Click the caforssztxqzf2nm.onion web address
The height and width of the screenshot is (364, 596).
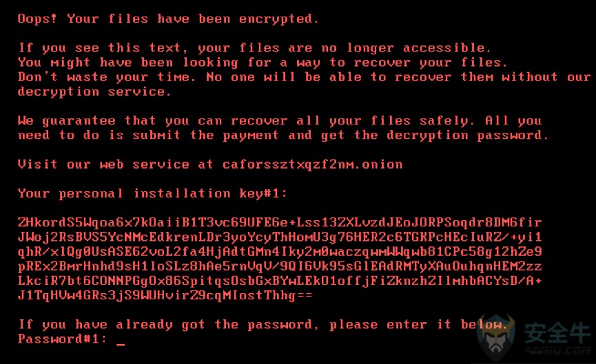click(312, 164)
